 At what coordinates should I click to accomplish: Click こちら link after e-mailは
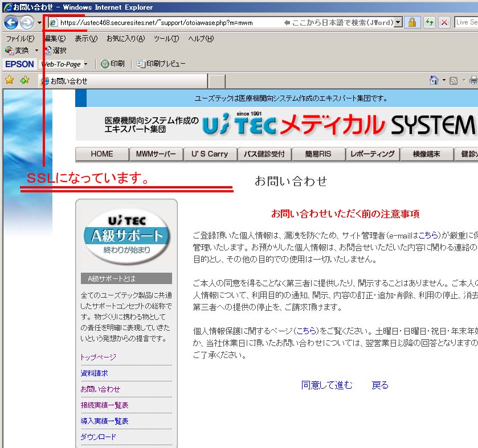428,235
